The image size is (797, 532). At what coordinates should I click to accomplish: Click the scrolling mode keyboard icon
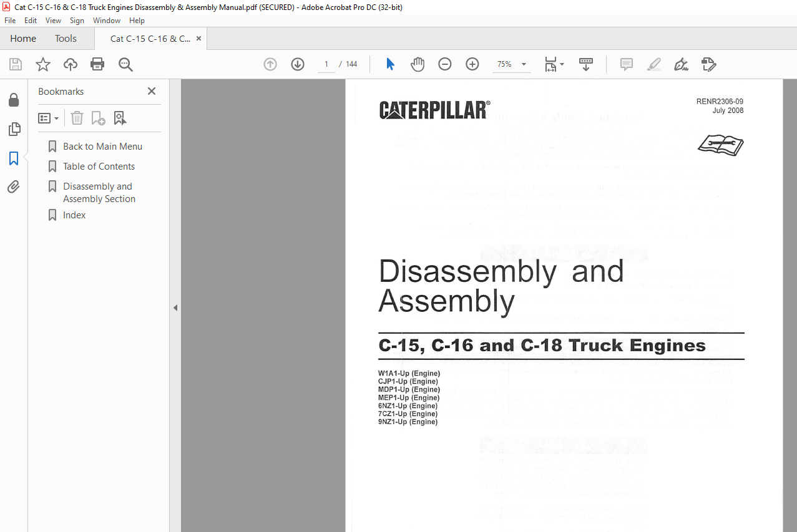pyautogui.click(x=586, y=64)
